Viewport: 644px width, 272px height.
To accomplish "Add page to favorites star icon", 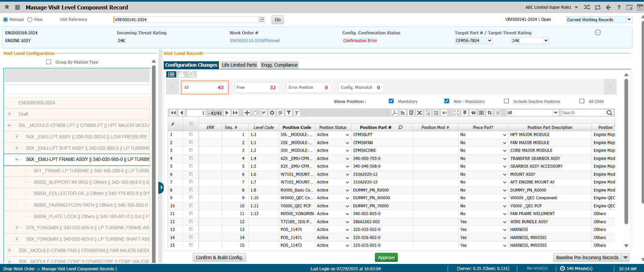I will (7, 7).
